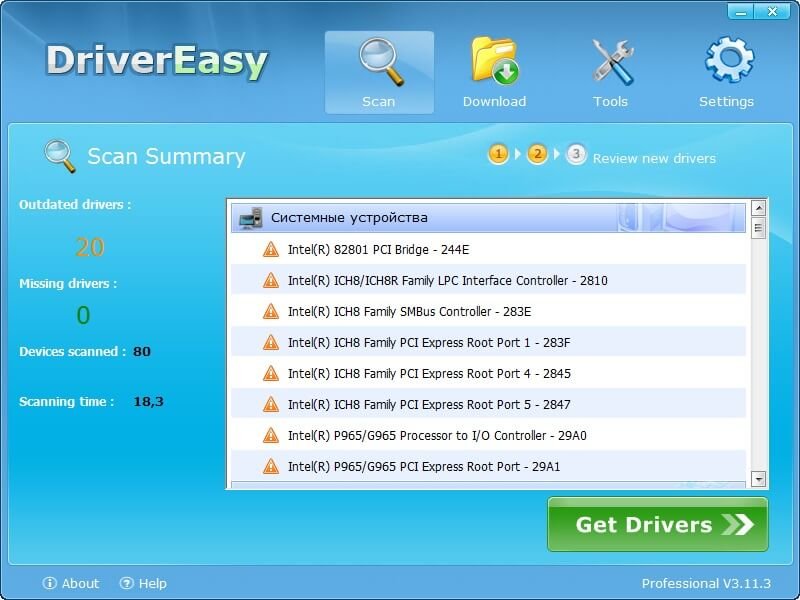Viewport: 800px width, 600px height.
Task: Click the missing drivers count 0
Action: (x=83, y=315)
